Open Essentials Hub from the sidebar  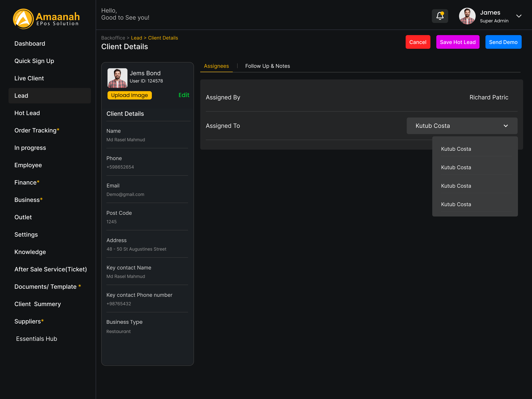tap(36, 339)
